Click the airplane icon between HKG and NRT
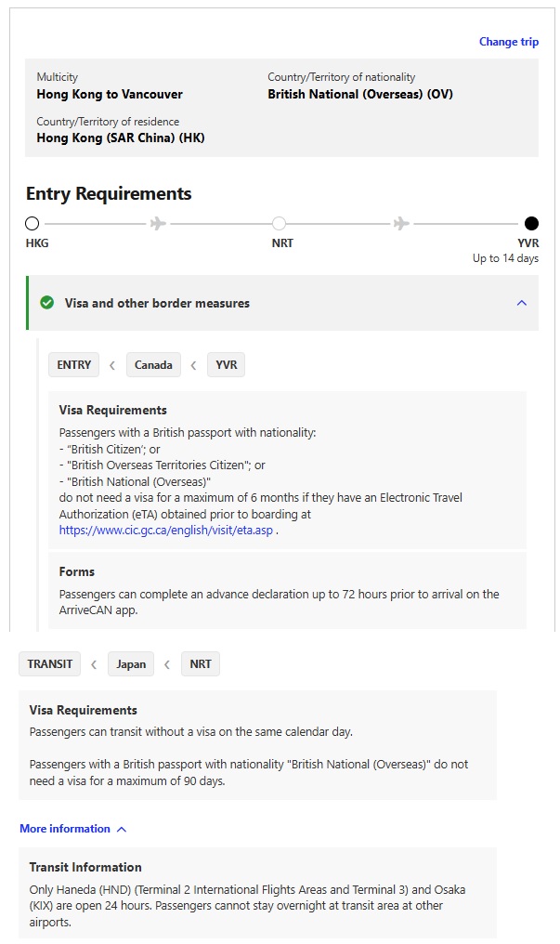Viewport: 560px width, 944px height. pos(158,224)
